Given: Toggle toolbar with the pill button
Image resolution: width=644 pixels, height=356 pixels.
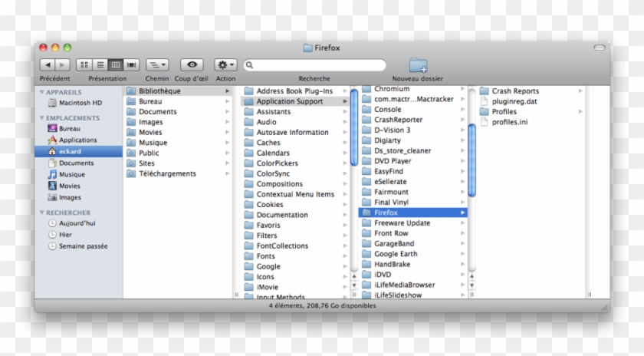Looking at the screenshot, I should pyautogui.click(x=600, y=48).
